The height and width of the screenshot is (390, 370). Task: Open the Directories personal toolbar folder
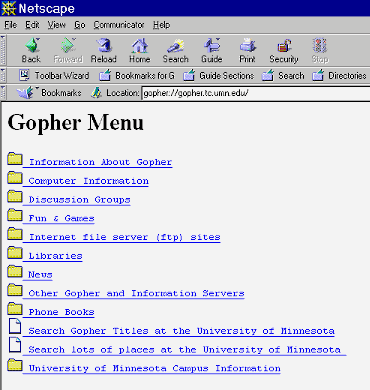point(339,76)
